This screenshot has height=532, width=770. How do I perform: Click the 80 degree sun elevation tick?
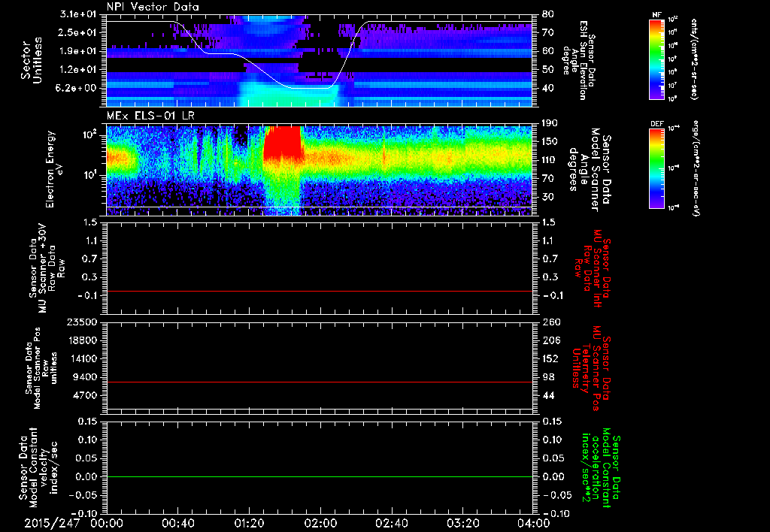coord(547,14)
